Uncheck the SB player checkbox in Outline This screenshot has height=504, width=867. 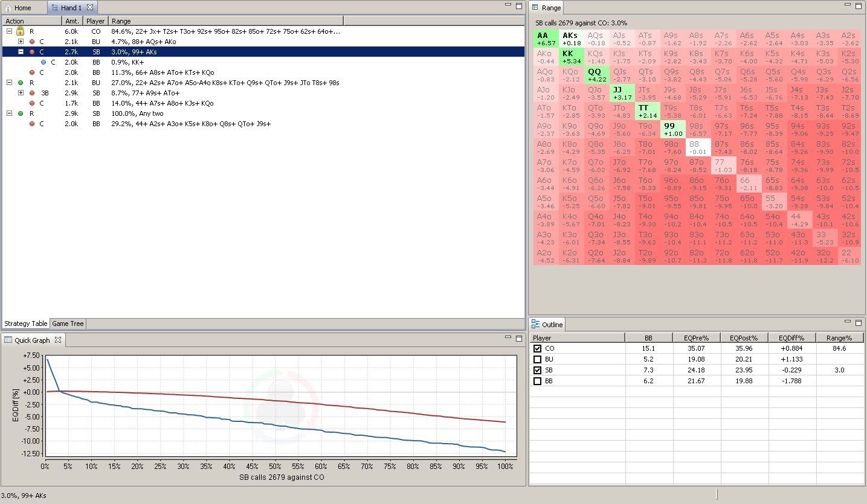[538, 370]
